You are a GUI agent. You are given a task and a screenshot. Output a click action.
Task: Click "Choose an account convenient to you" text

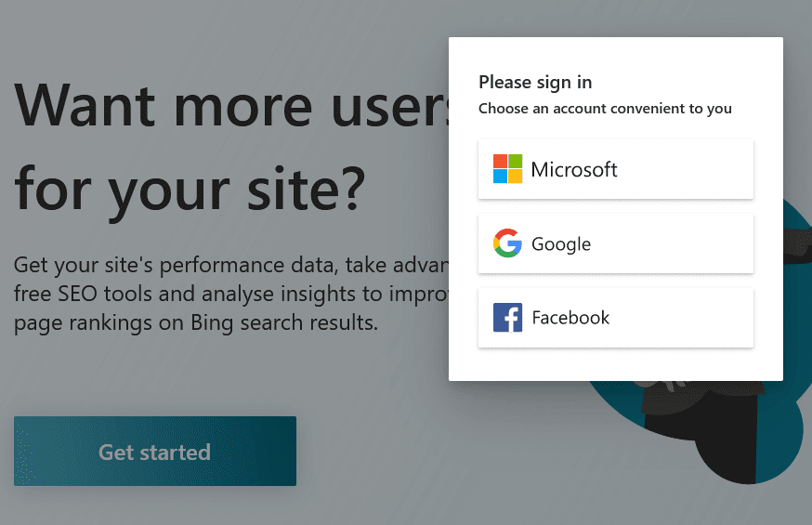point(605,109)
